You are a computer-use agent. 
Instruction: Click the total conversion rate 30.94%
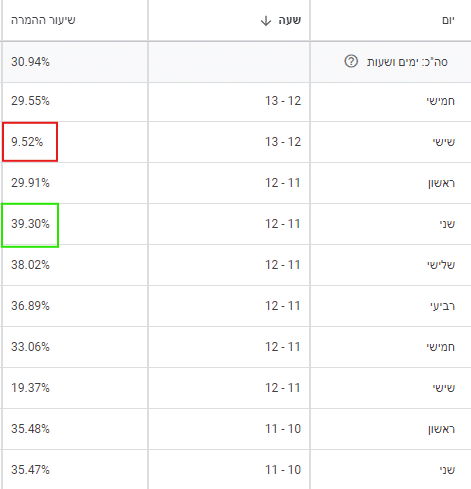tap(30, 62)
